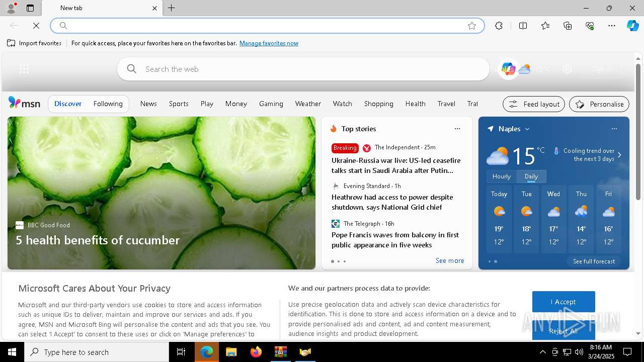Stop loading the page

click(36, 26)
